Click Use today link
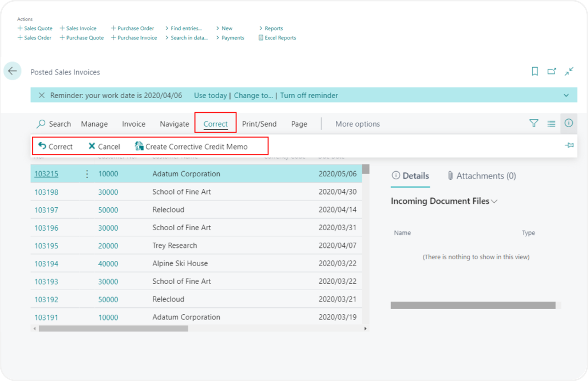The width and height of the screenshot is (588, 381). tap(210, 95)
